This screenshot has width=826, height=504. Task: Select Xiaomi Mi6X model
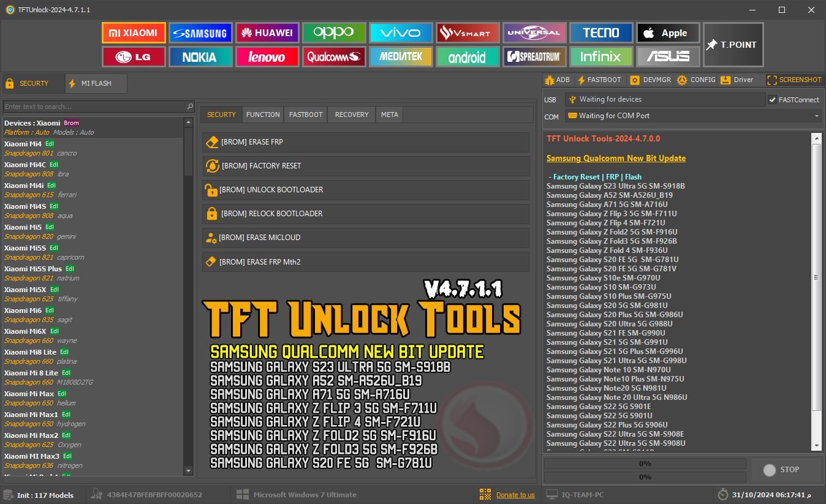coord(93,336)
